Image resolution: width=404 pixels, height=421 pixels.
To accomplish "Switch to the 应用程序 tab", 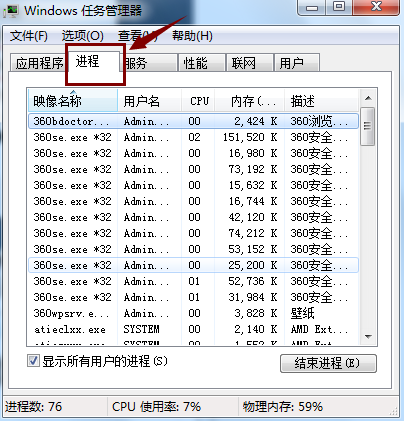I will click(x=38, y=63).
